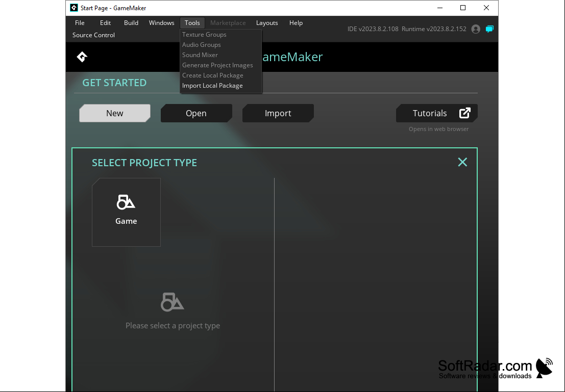The image size is (565, 392).
Task: Open the Build menu
Action: pyautogui.click(x=131, y=22)
